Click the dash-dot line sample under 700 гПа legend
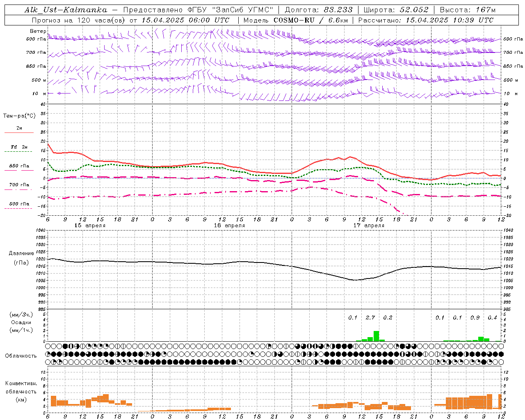The width and height of the screenshot is (525, 420). coord(18,189)
